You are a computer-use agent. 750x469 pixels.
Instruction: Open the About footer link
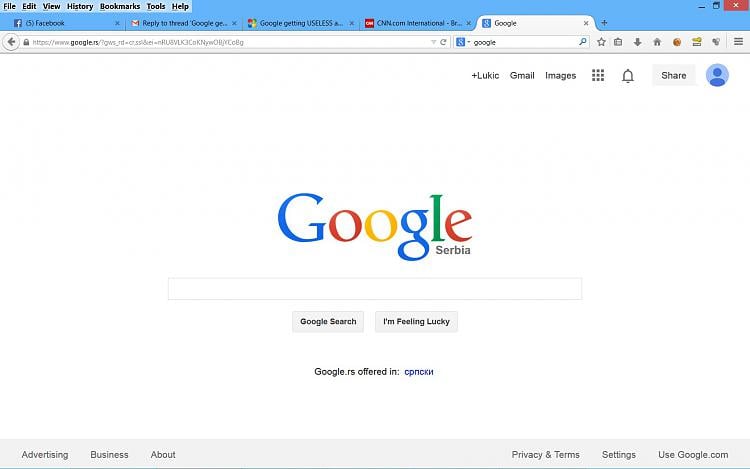pyautogui.click(x=163, y=455)
